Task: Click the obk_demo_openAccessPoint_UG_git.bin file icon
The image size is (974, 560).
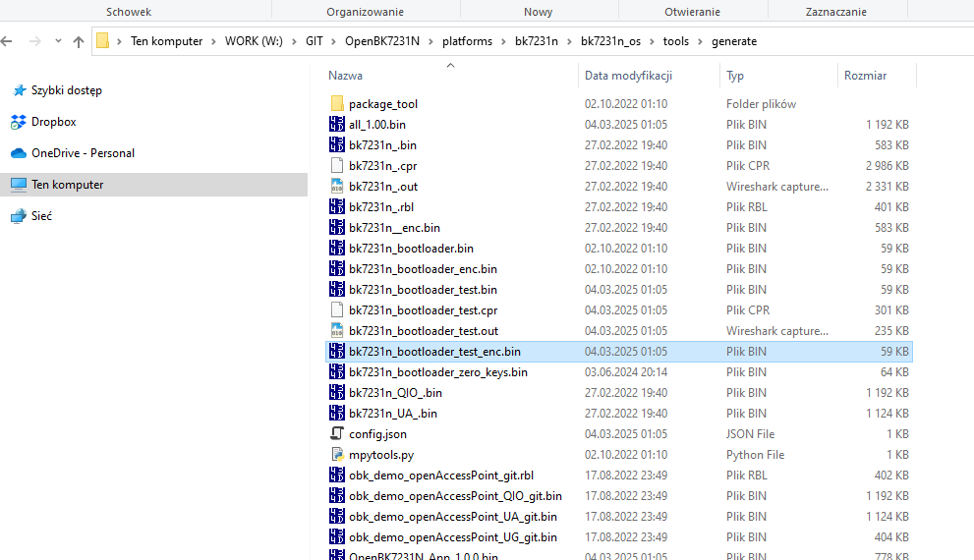Action: tap(337, 537)
